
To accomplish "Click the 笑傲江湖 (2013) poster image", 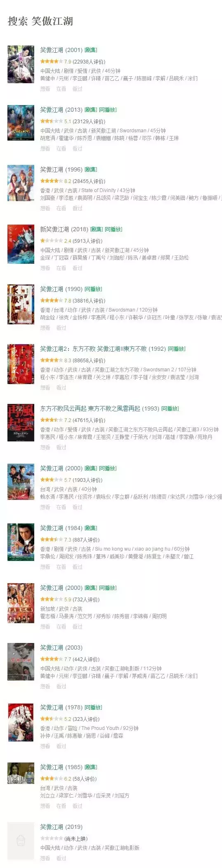I will [x=21, y=123].
